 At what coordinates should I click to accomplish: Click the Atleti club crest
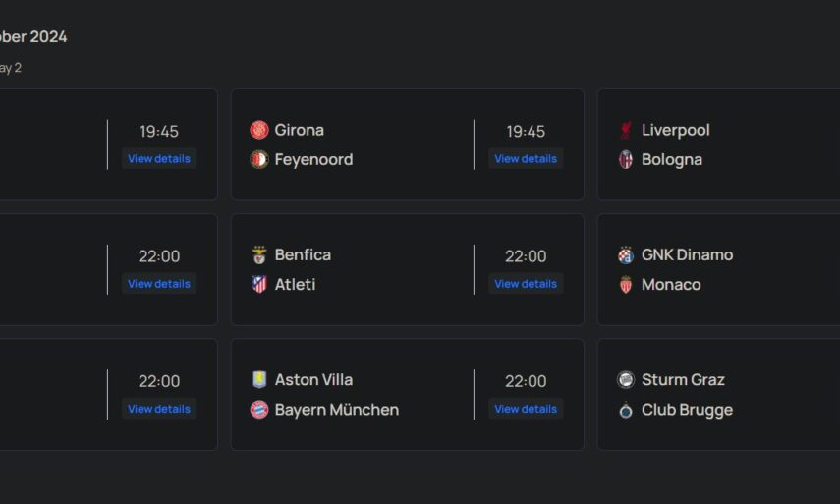pos(259,285)
